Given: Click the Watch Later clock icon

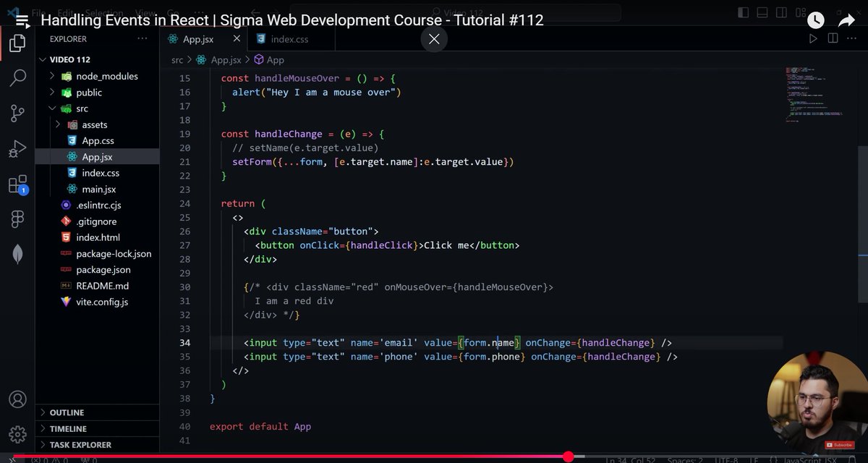Looking at the screenshot, I should coord(815,20).
